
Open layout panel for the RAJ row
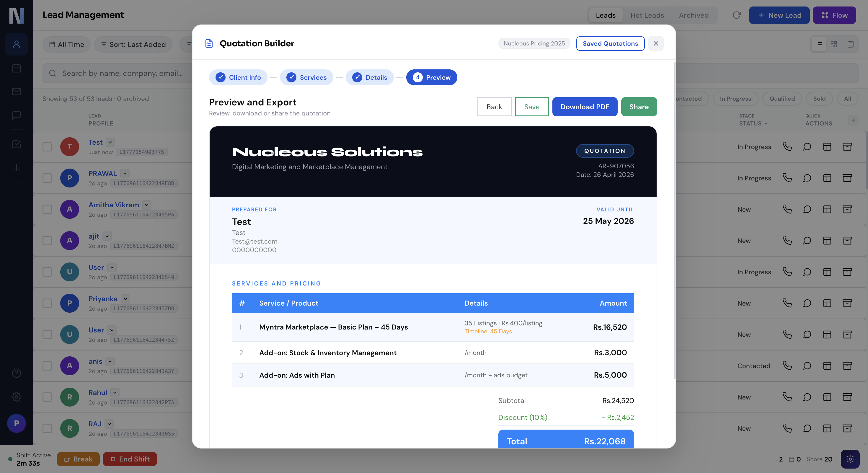(x=827, y=428)
